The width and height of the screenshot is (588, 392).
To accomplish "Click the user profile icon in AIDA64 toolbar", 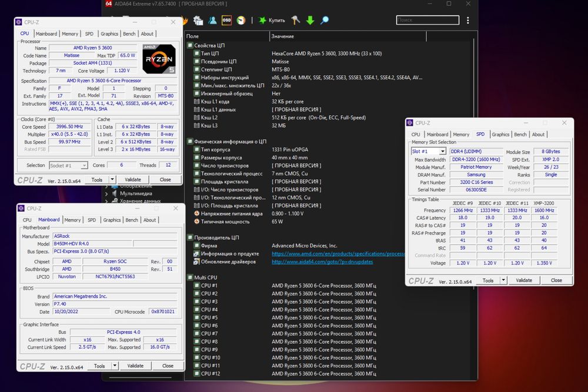I will 213,20.
